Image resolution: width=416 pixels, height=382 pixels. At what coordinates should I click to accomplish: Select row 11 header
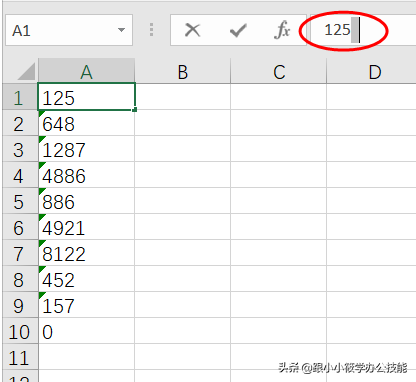point(20,357)
